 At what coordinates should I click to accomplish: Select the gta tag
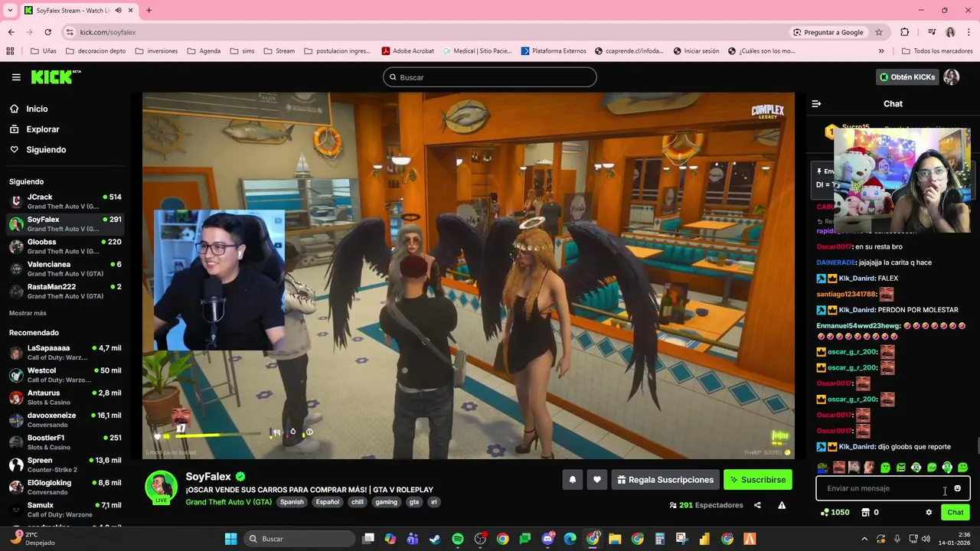[414, 502]
